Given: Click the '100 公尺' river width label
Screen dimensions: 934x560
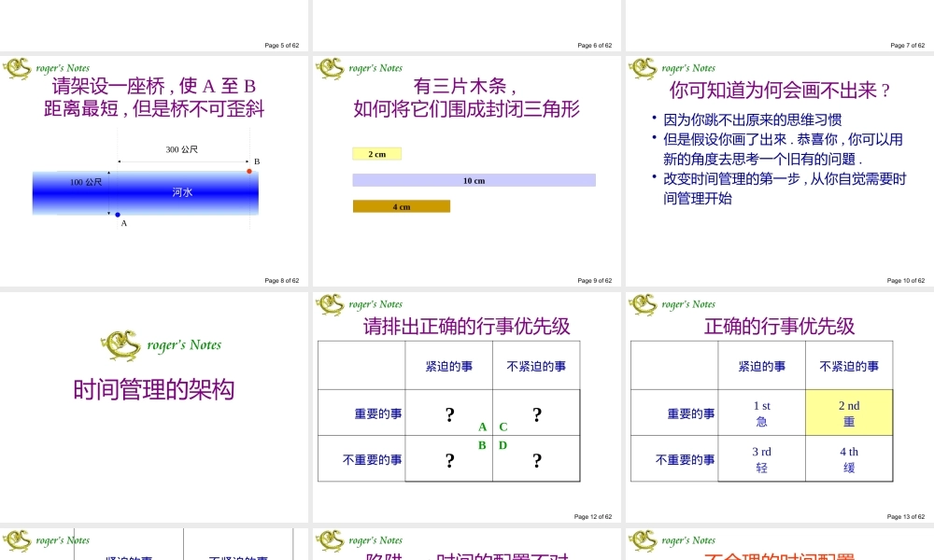Looking at the screenshot, I should (x=86, y=182).
